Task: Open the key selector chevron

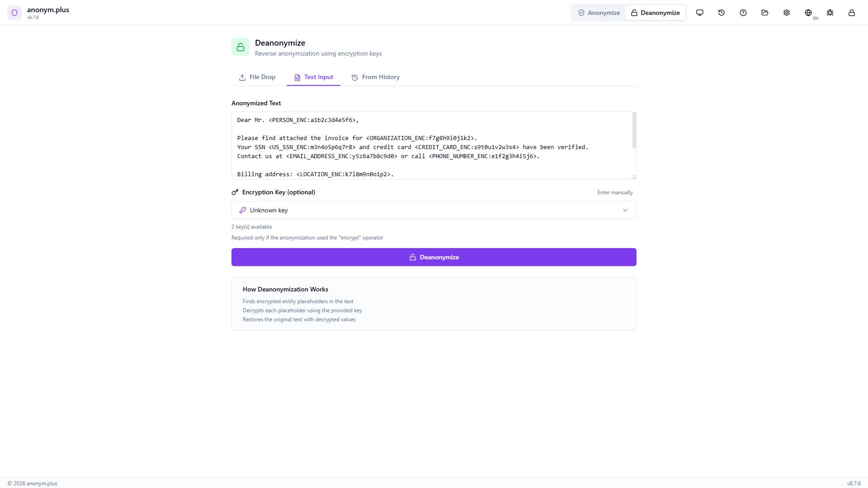Action: pos(625,210)
